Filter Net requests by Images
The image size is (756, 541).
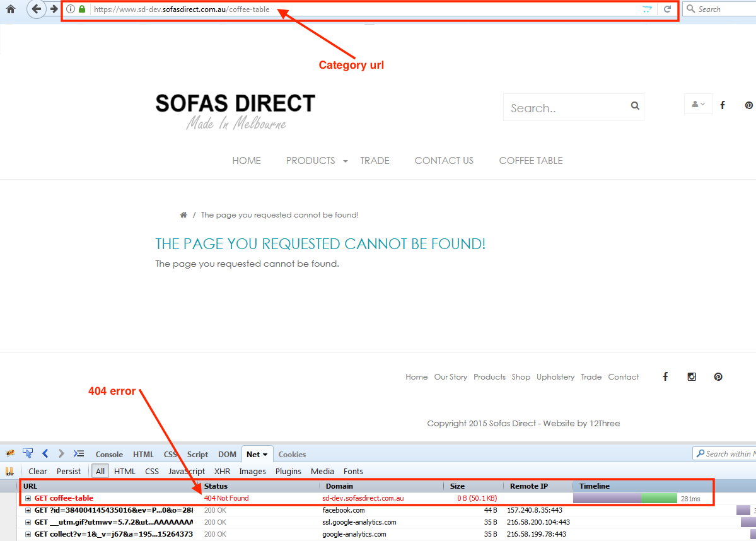coord(253,471)
